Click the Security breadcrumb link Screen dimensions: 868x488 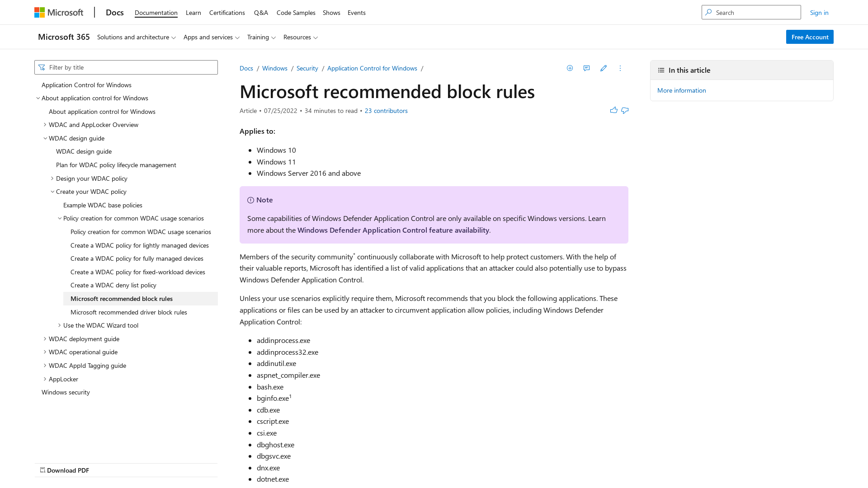(307, 68)
